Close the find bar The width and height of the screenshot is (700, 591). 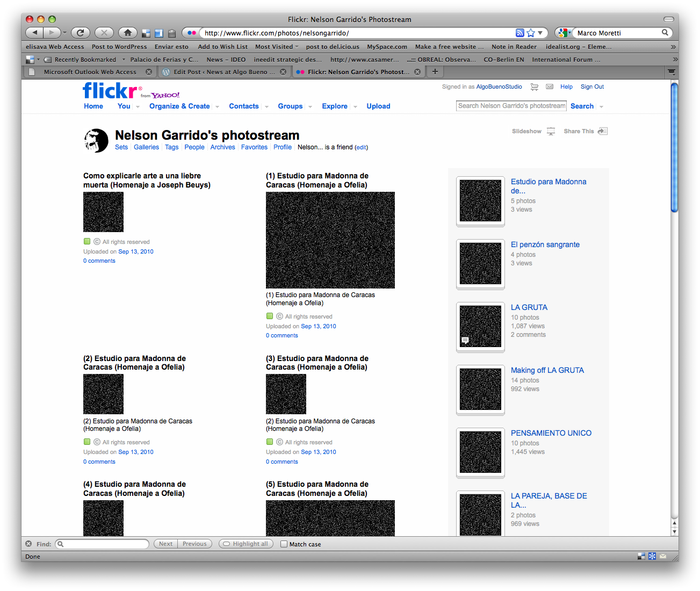coord(29,544)
